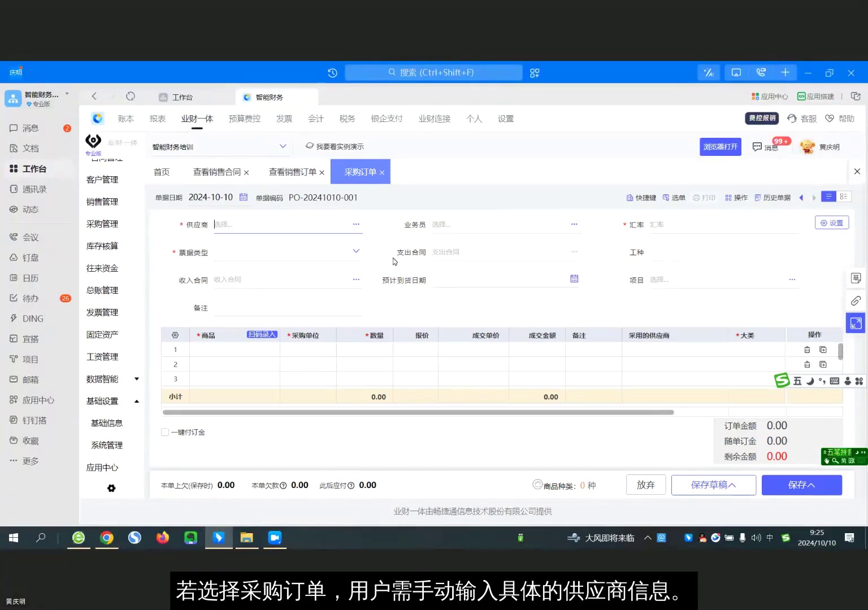The width and height of the screenshot is (868, 610).
Task: Launch Chrome from the taskbar
Action: click(x=106, y=538)
